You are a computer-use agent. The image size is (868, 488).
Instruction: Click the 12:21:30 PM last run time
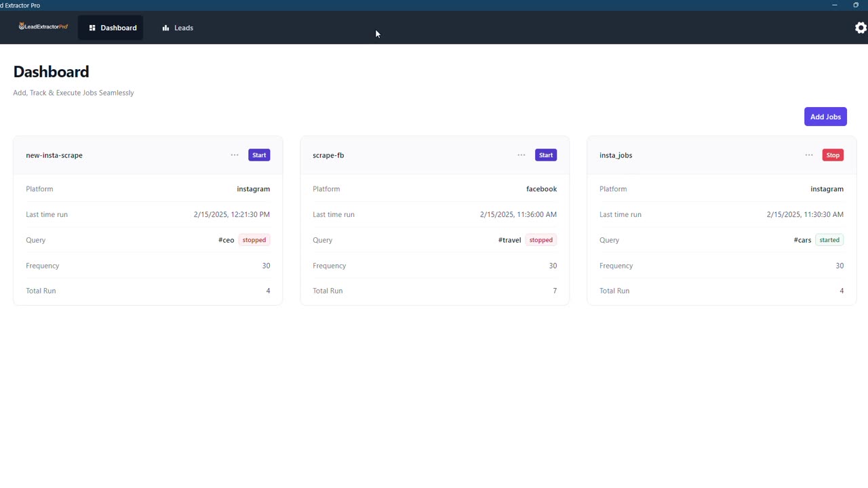pos(232,214)
